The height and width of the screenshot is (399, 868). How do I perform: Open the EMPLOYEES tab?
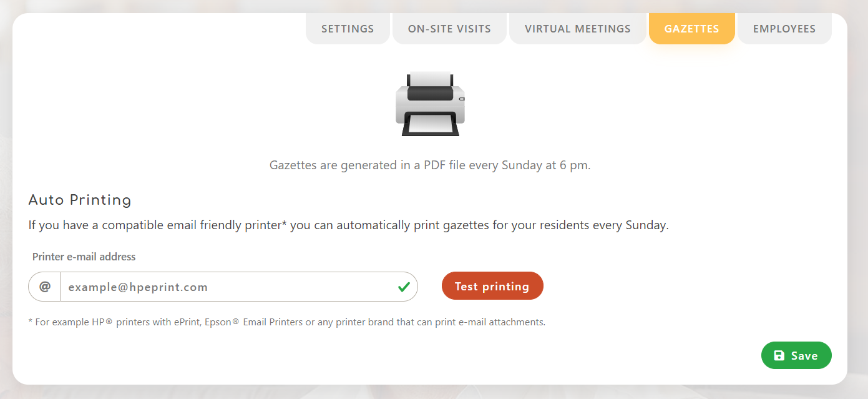pyautogui.click(x=784, y=28)
